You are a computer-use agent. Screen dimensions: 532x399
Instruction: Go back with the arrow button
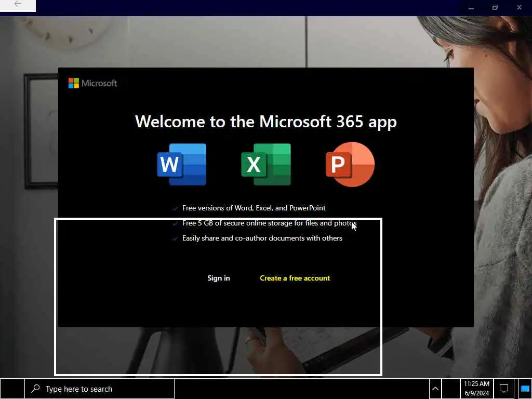18,4
